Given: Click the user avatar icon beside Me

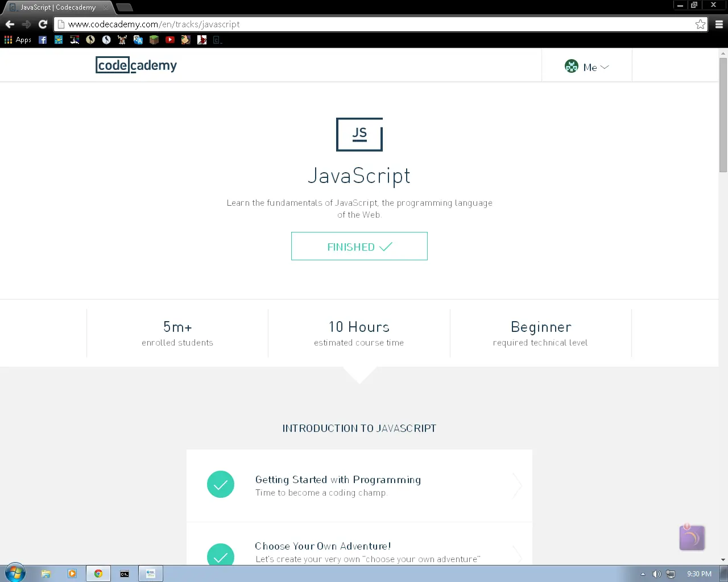Looking at the screenshot, I should point(572,66).
